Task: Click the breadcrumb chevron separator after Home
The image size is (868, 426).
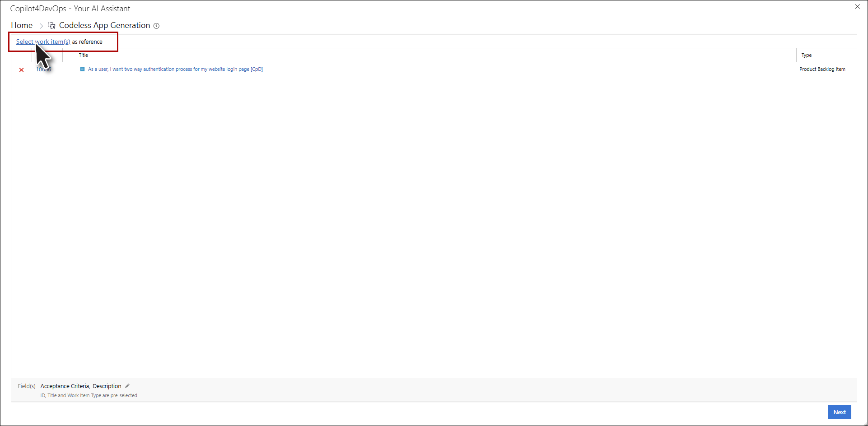Action: click(x=41, y=26)
